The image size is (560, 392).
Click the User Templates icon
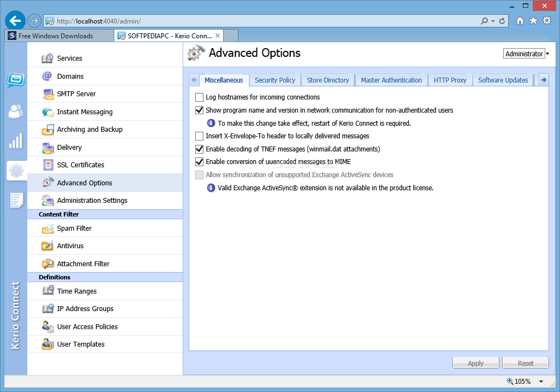(x=48, y=344)
